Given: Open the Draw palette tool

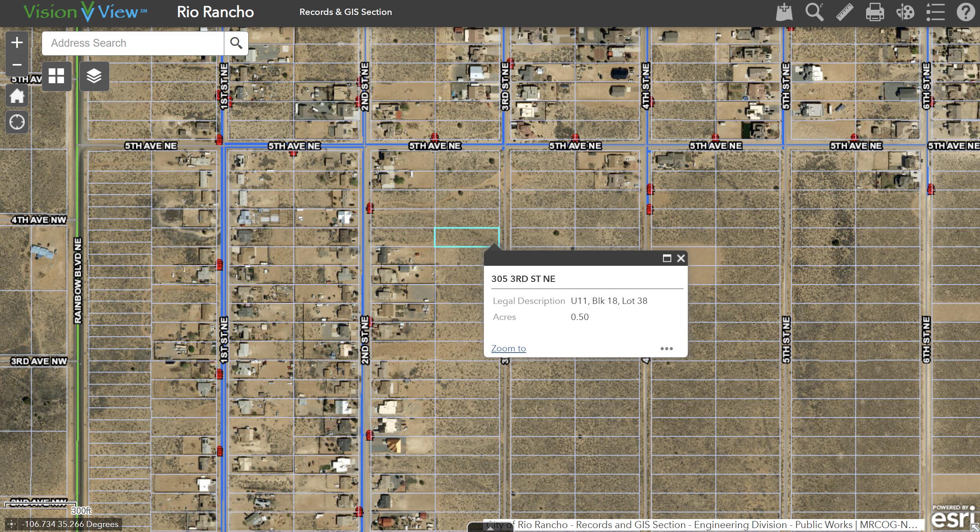Looking at the screenshot, I should 905,12.
